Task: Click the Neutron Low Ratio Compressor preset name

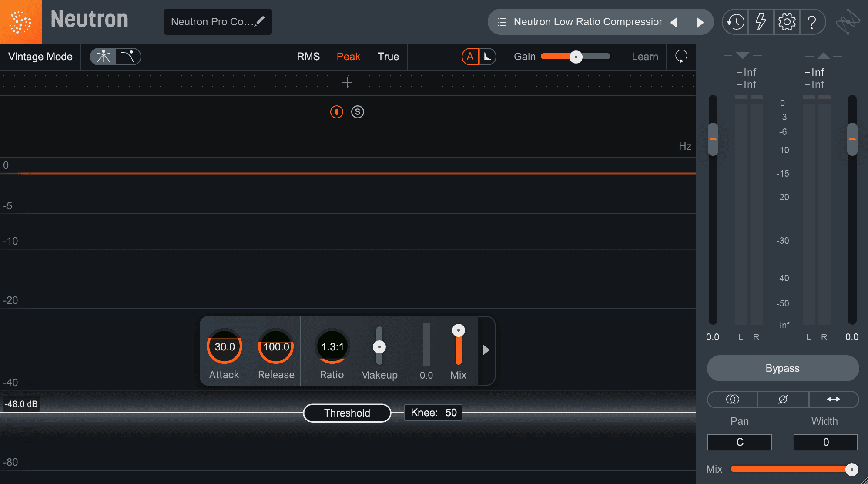Action: [x=588, y=22]
